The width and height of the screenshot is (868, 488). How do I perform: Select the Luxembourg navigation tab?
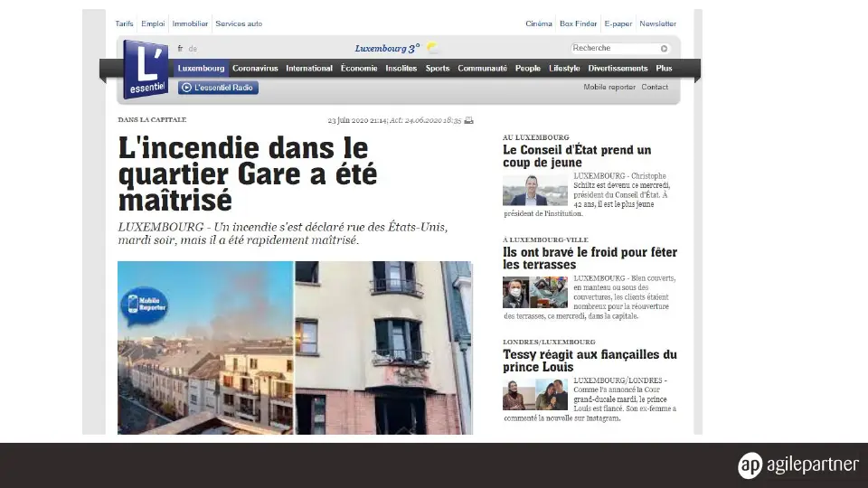coord(201,68)
